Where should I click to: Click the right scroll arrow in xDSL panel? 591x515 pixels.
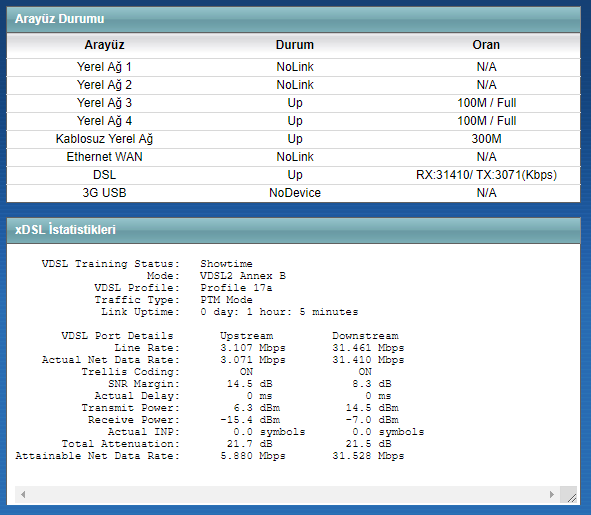[552, 494]
